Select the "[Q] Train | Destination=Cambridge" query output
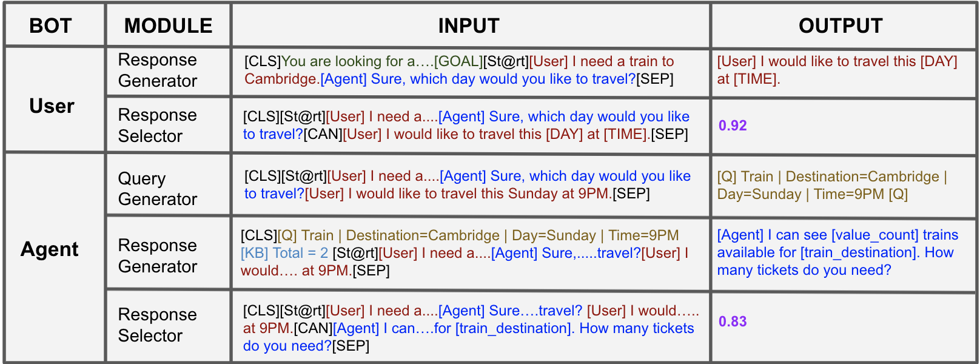The width and height of the screenshot is (980, 364). click(832, 186)
